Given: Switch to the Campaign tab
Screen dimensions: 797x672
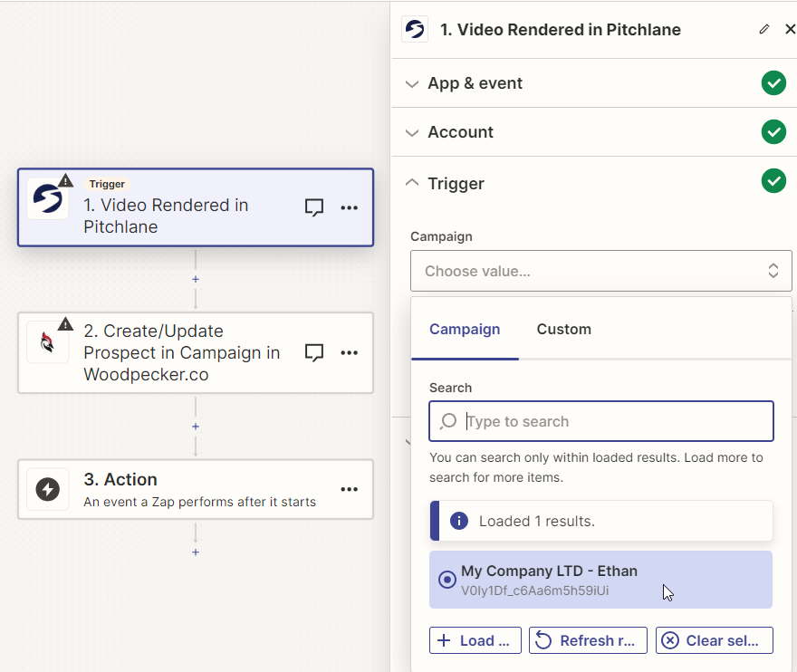Looking at the screenshot, I should point(465,329).
